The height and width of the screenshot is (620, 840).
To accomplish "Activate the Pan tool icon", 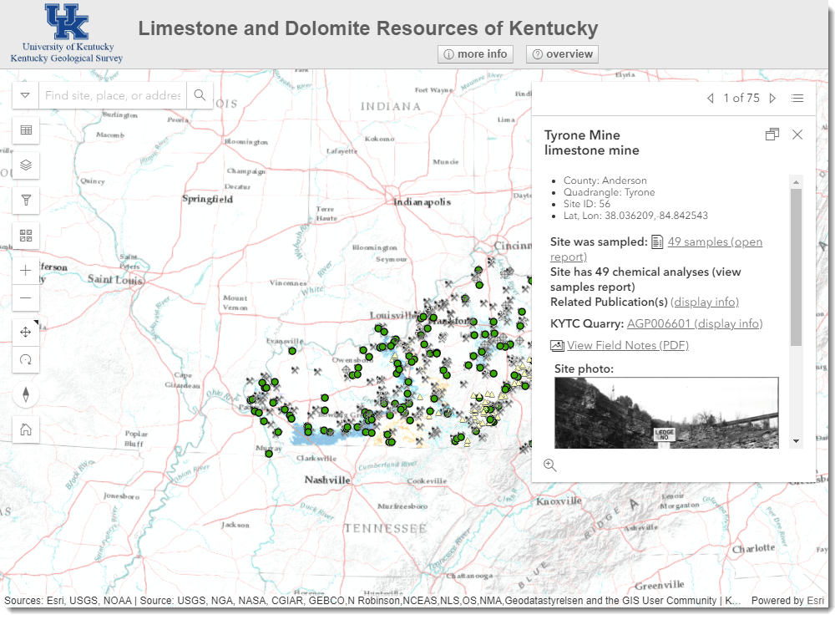I will [x=25, y=332].
